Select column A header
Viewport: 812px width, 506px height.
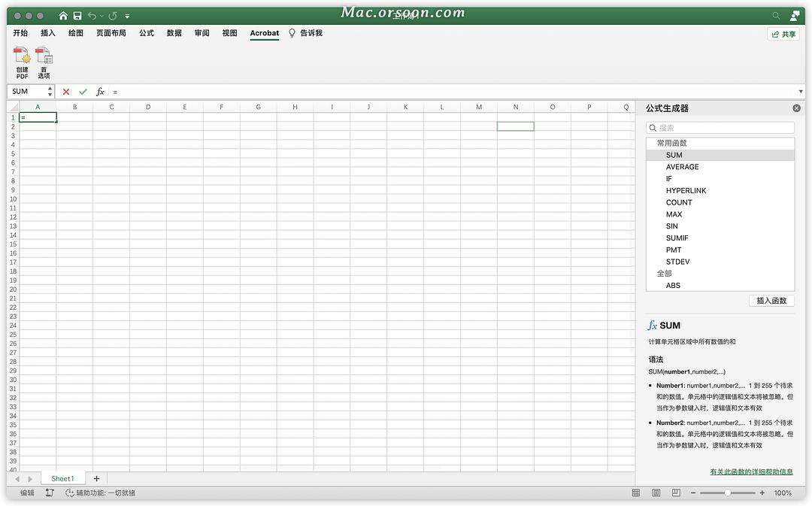[38, 107]
